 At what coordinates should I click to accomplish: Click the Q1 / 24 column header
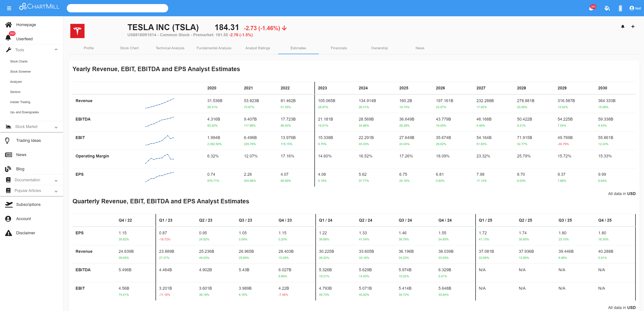(326, 220)
